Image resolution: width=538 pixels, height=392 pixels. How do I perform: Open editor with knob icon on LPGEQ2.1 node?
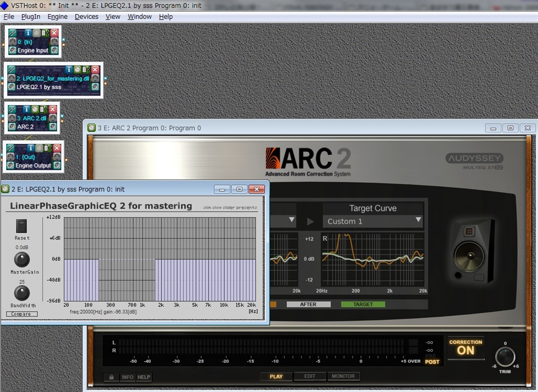[78, 70]
